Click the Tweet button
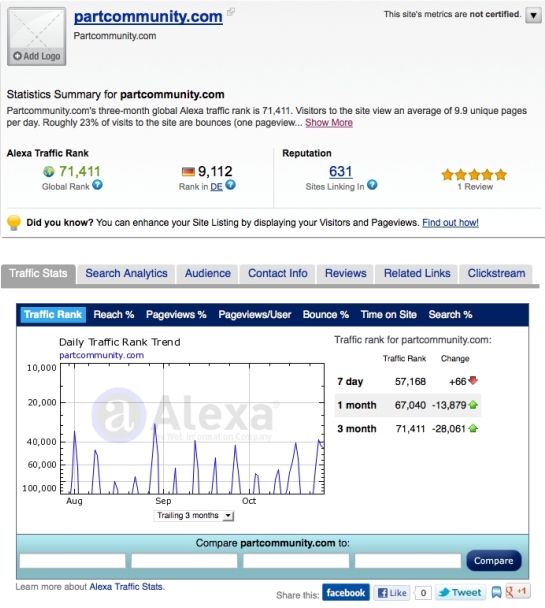545x608 pixels. tap(460, 592)
